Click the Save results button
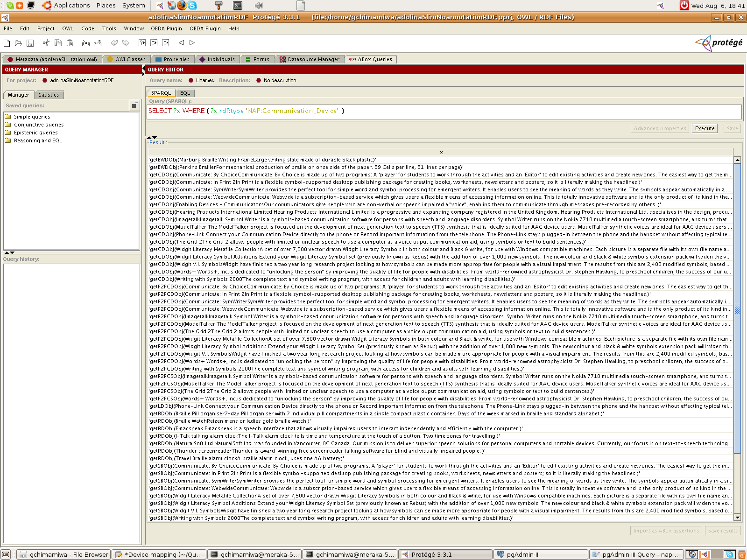Screen dimensions: 747x560 pyautogui.click(x=723, y=531)
